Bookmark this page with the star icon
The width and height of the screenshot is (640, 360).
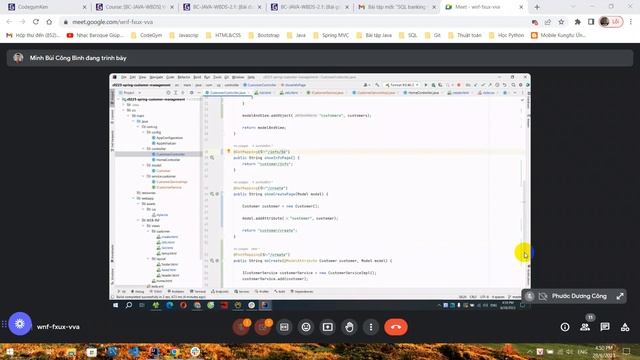(x=562, y=22)
